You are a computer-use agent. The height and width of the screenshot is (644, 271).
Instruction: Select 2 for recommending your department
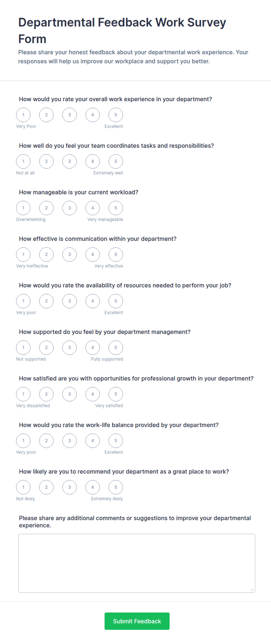(x=46, y=487)
